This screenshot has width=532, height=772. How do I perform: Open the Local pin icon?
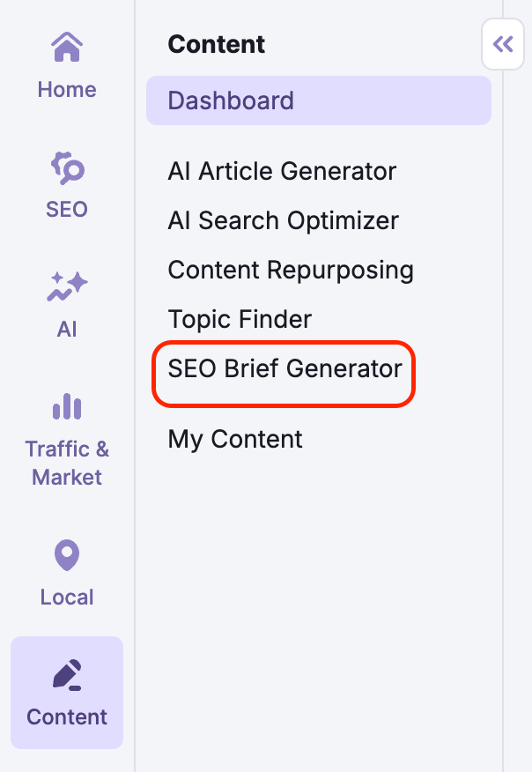tap(66, 555)
